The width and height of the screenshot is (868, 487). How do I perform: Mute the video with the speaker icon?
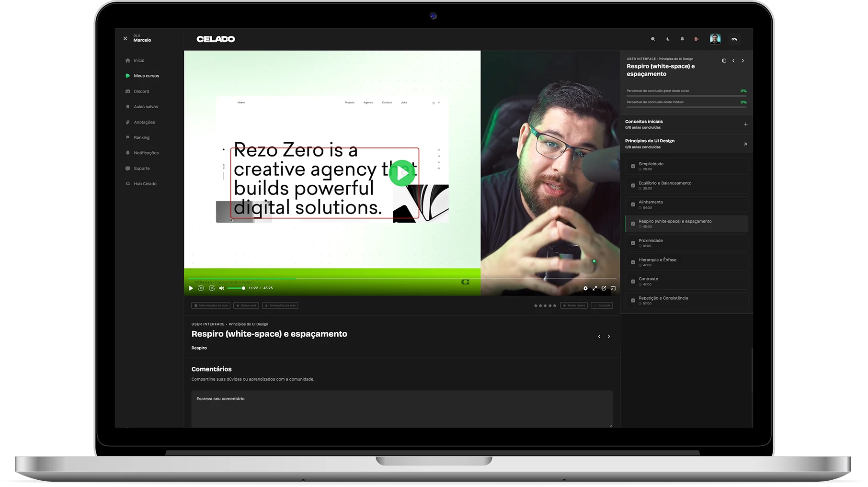(221, 288)
